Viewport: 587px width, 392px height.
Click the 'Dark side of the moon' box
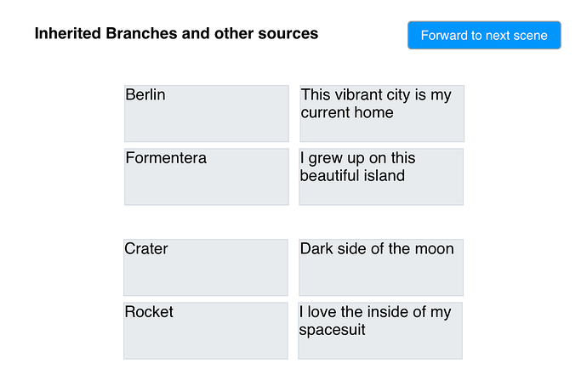(x=381, y=268)
